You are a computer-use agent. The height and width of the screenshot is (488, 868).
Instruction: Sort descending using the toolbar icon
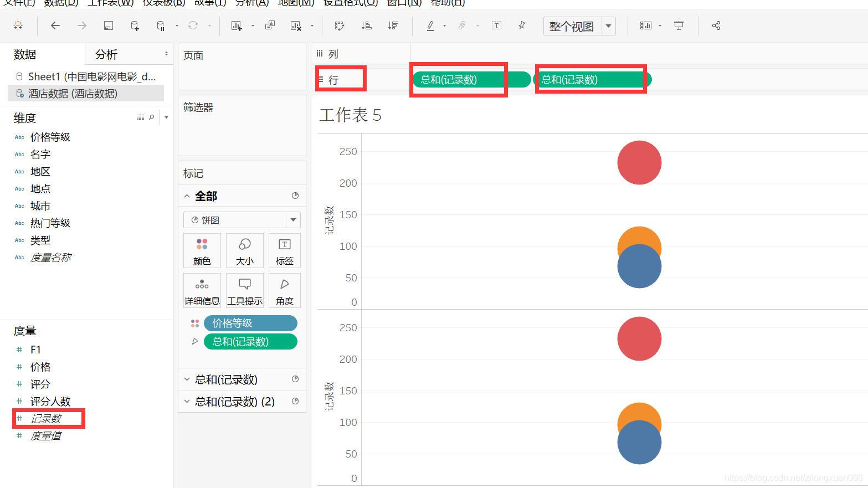point(393,25)
